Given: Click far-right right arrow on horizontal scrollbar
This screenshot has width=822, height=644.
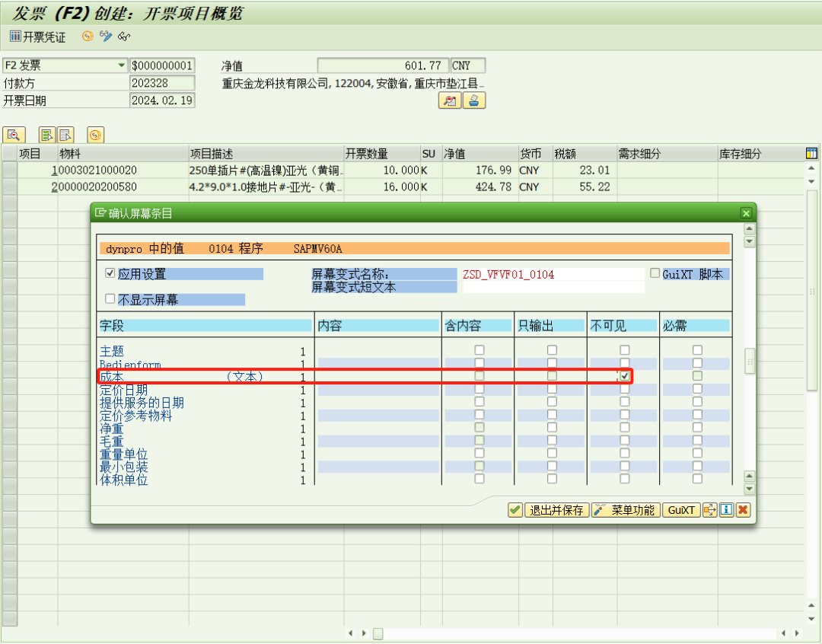Looking at the screenshot, I should coord(797,633).
